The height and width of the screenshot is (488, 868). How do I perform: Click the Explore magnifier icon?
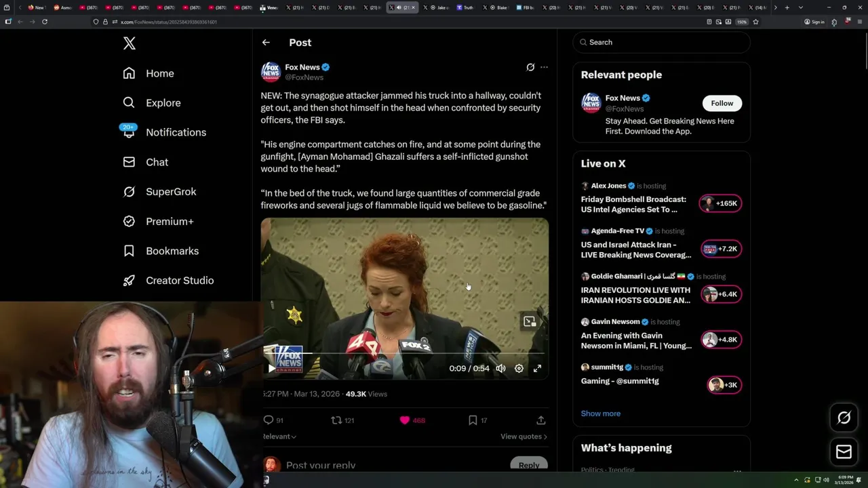[129, 103]
